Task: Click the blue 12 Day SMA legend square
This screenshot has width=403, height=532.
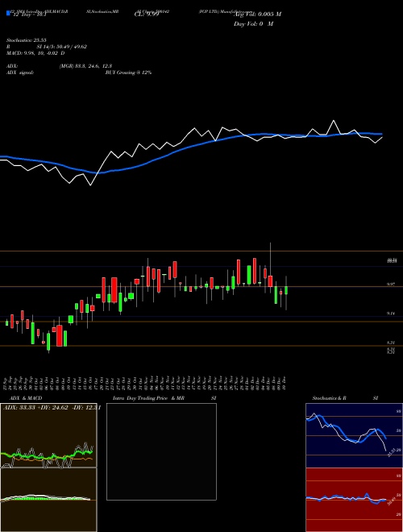Action: 8,14
